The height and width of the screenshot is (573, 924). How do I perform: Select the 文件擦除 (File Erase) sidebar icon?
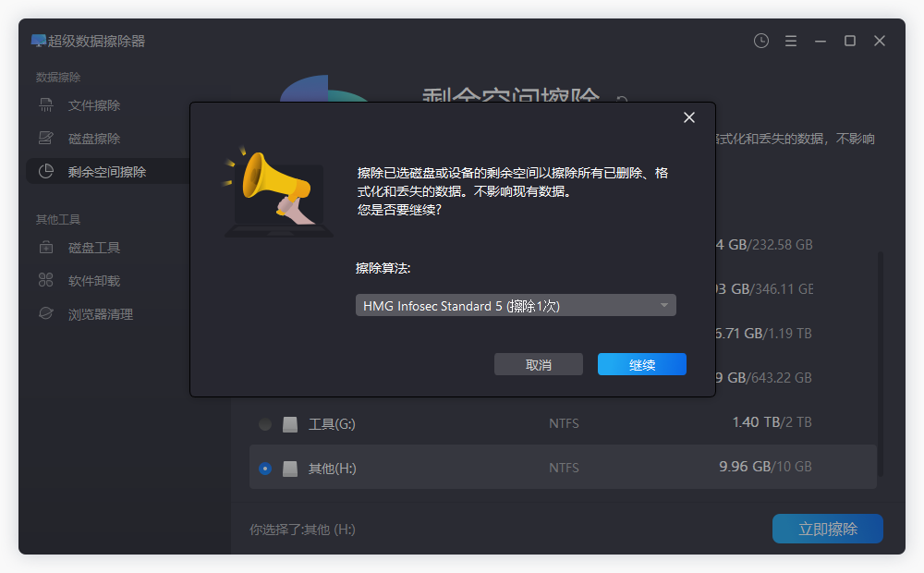click(45, 104)
